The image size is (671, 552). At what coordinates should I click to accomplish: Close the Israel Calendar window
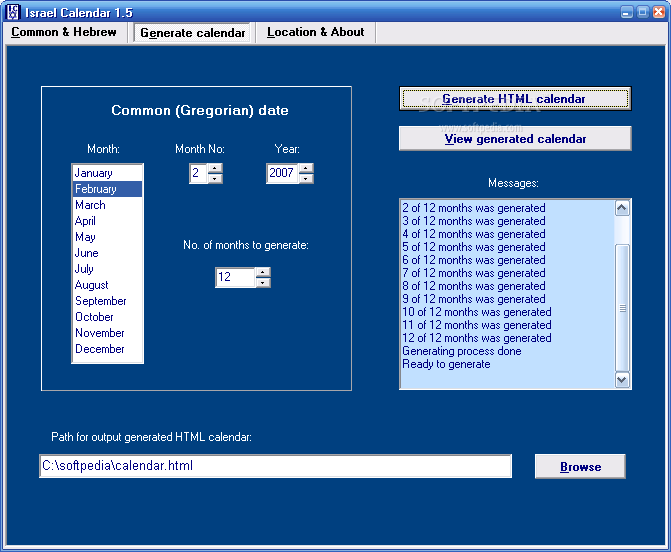click(x=659, y=12)
